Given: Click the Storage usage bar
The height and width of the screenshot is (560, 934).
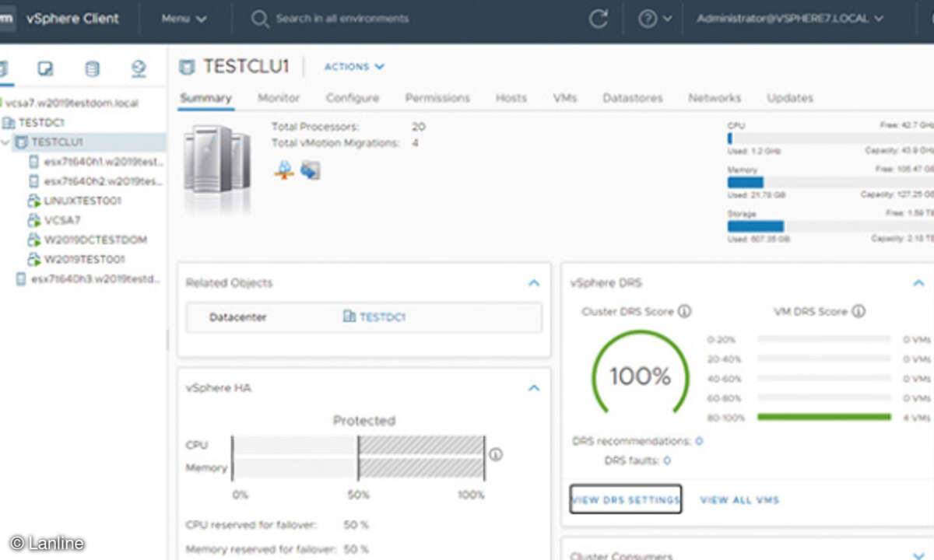Looking at the screenshot, I should (x=830, y=226).
